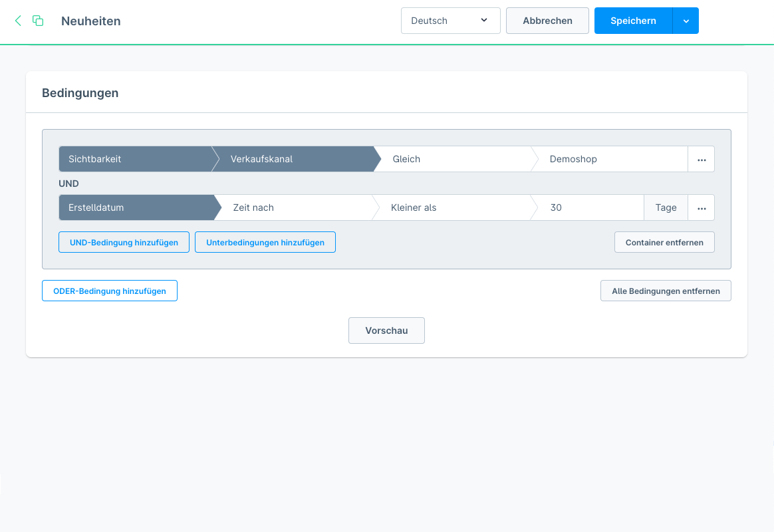Viewport: 774px width, 532px height.
Task: Remove container via Container entfernen
Action: (x=664, y=243)
